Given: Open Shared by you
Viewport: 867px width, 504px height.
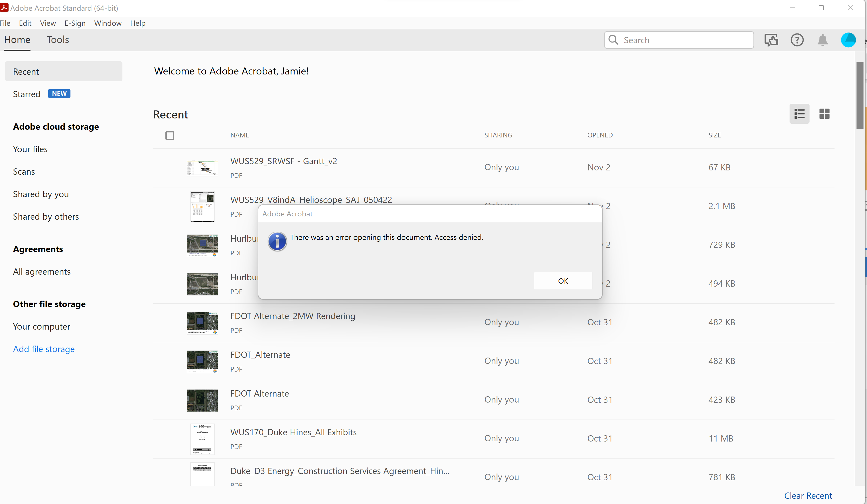Looking at the screenshot, I should pos(40,194).
